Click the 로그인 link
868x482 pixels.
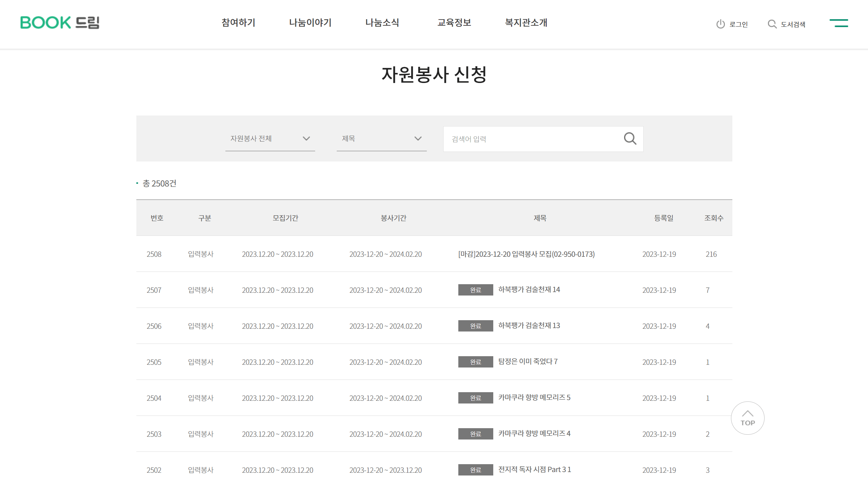pos(739,24)
